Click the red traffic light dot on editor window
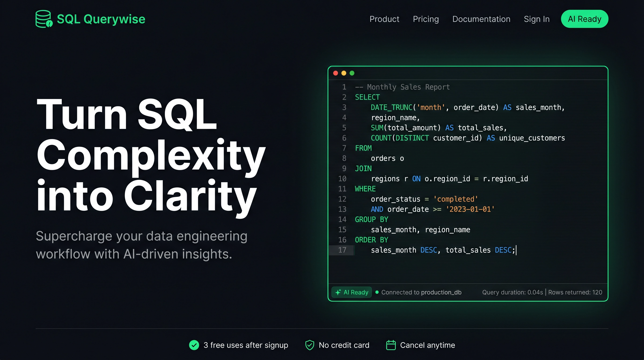The image size is (644, 360). (335, 73)
